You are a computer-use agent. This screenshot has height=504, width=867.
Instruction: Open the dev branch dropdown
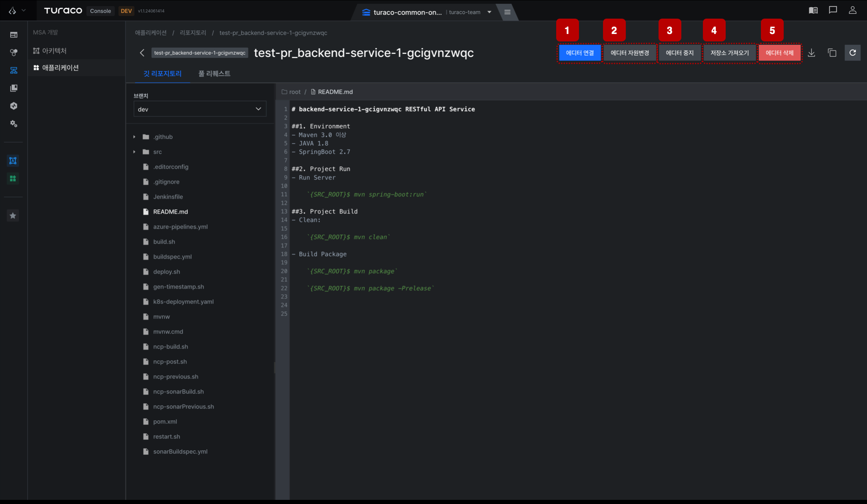(x=200, y=109)
